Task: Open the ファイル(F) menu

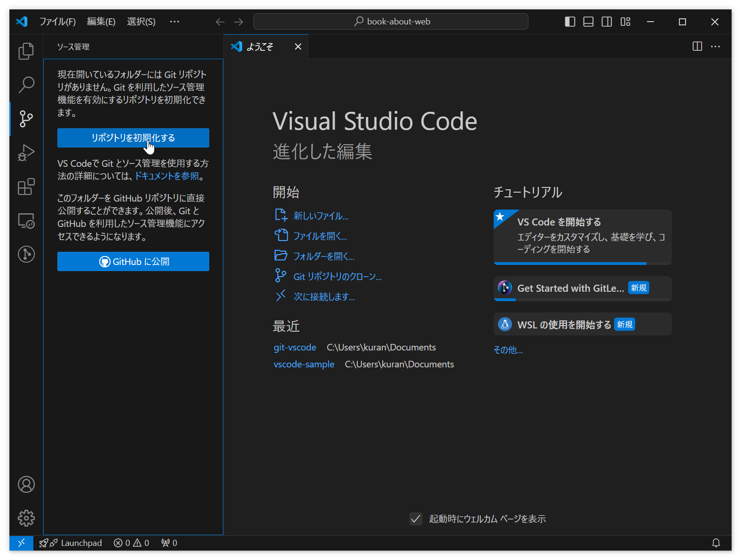Action: click(57, 22)
